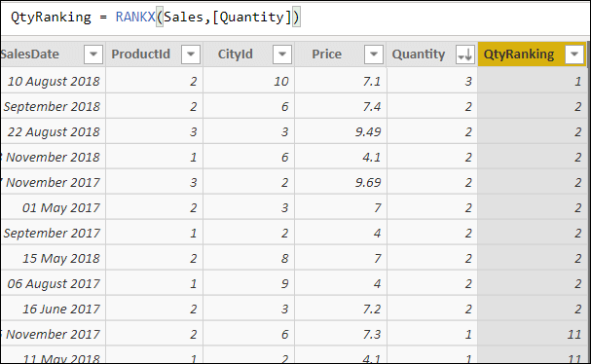Select the Price column header label

pyautogui.click(x=326, y=55)
